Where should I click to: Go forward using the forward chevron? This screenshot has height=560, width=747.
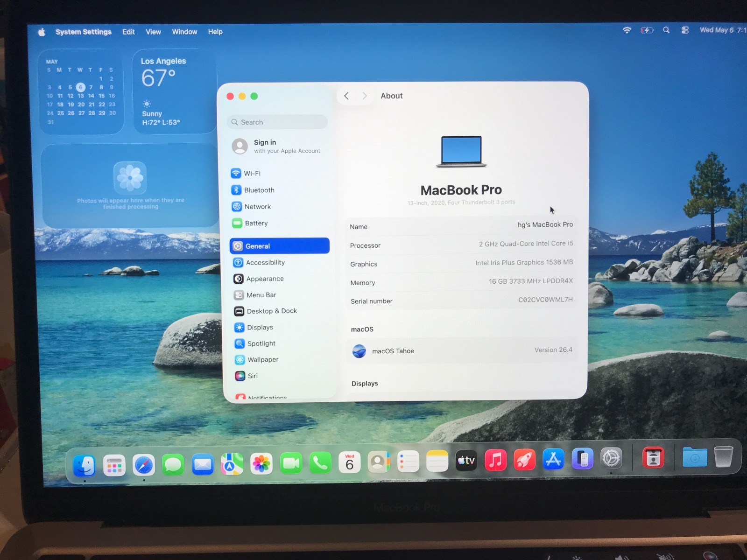[365, 96]
